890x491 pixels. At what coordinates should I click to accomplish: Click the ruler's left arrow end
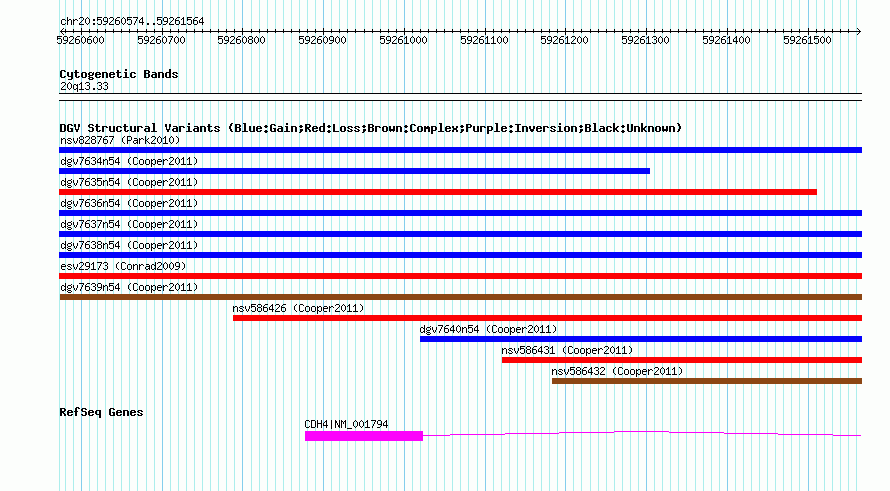[x=62, y=31]
